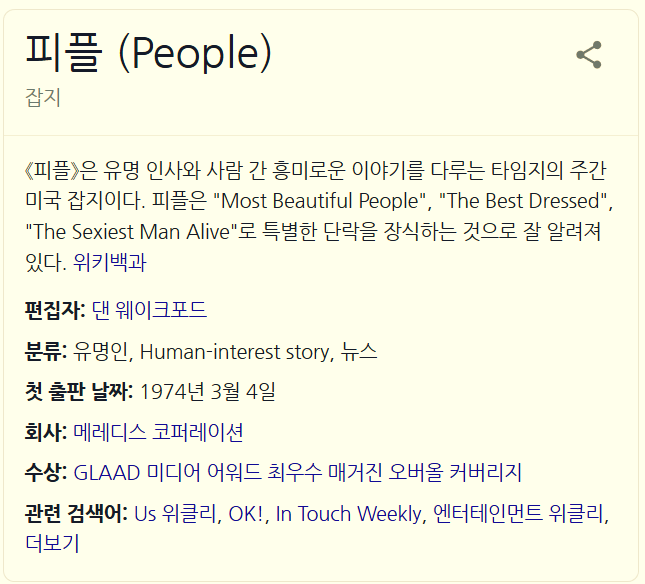This screenshot has height=584, width=645.
Task: Click the date value 1974년 3월 4일
Action: (x=208, y=392)
